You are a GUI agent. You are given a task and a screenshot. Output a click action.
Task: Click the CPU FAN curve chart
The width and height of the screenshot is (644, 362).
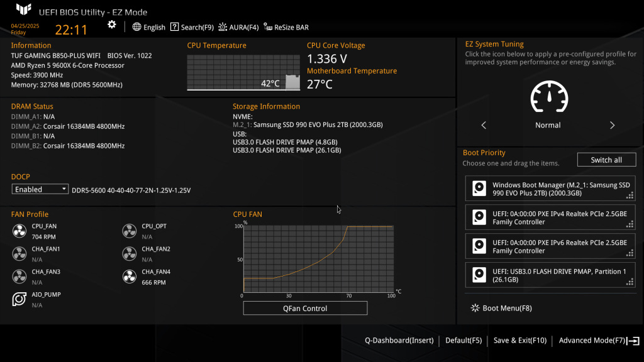pyautogui.click(x=318, y=259)
